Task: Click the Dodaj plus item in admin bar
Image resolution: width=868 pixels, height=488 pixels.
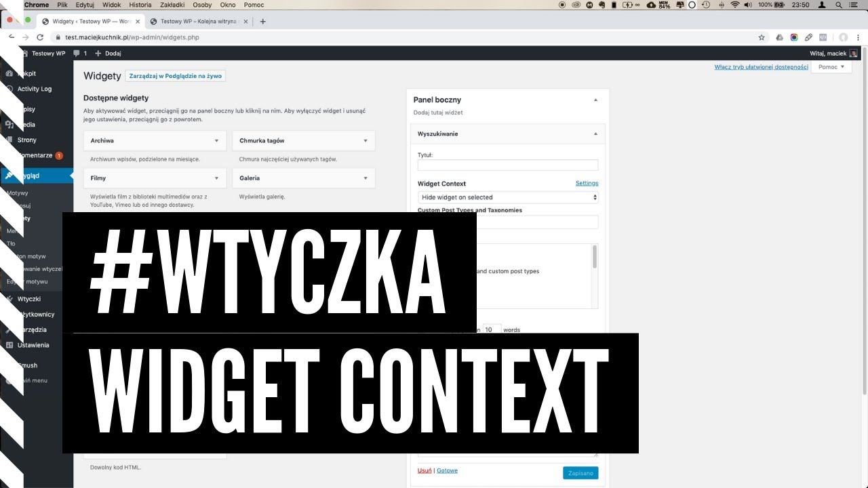Action: coord(108,53)
